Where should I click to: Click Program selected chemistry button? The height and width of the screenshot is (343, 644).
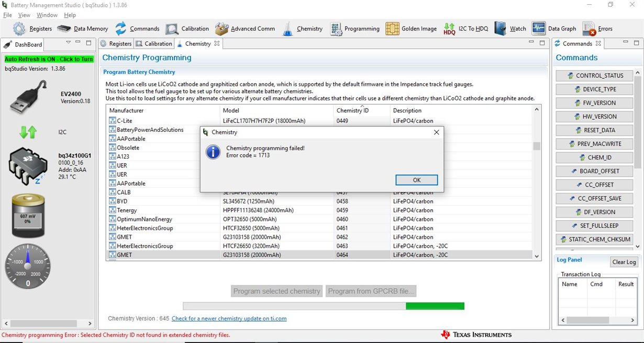[x=276, y=291]
